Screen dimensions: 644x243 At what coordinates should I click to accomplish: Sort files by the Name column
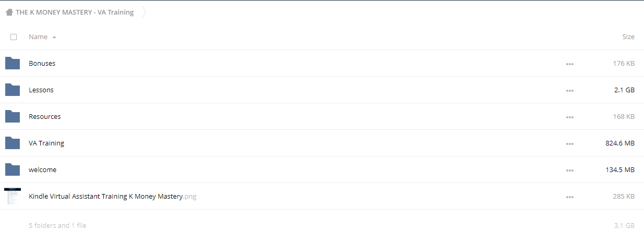pyautogui.click(x=38, y=37)
